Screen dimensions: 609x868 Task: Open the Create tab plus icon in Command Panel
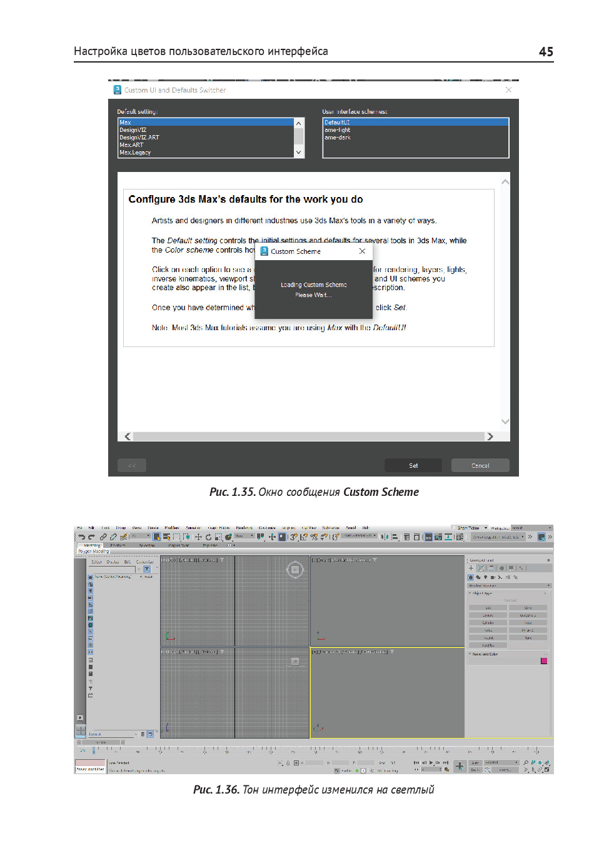click(x=471, y=568)
